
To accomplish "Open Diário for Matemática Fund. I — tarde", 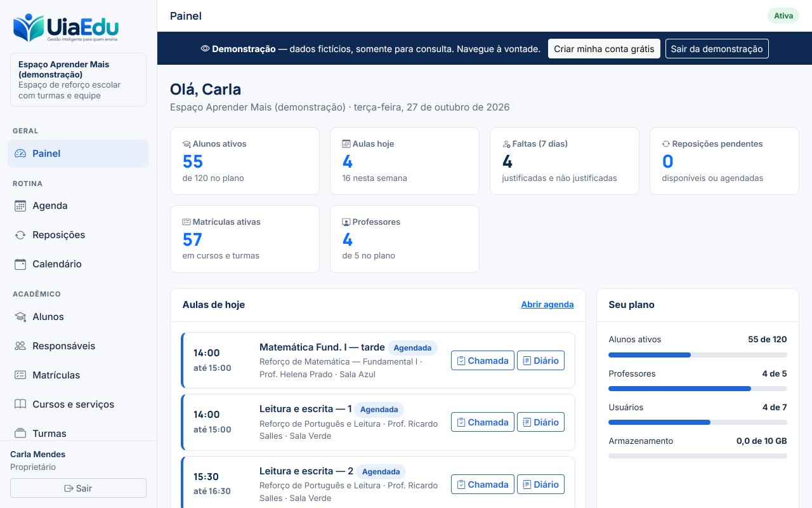I will 540,361.
